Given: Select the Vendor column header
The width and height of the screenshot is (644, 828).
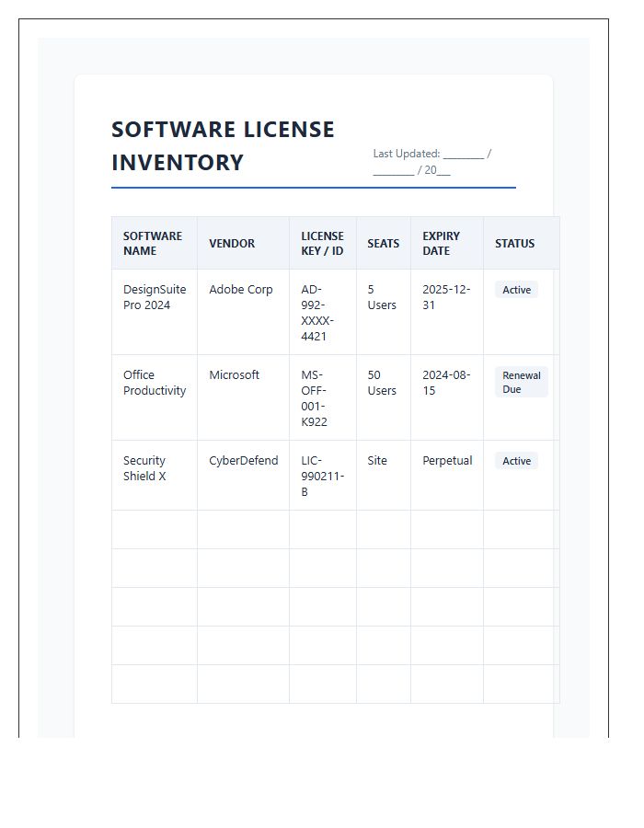Looking at the screenshot, I should [x=244, y=244].
